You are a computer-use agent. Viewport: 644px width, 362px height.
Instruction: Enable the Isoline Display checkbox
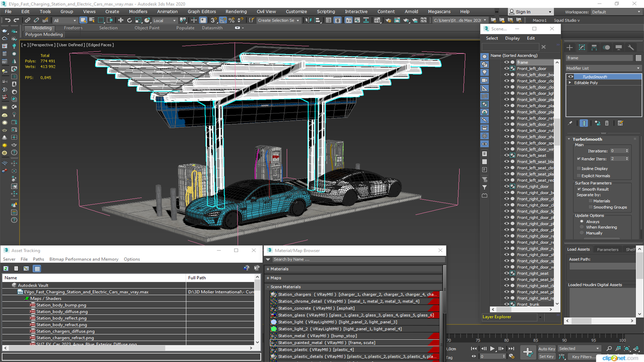click(x=579, y=169)
